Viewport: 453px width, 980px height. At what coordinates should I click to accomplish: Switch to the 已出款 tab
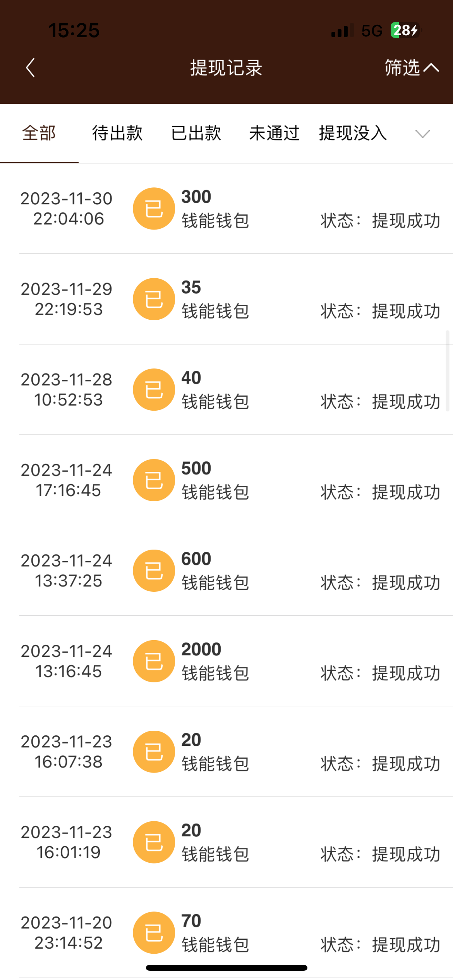click(196, 133)
